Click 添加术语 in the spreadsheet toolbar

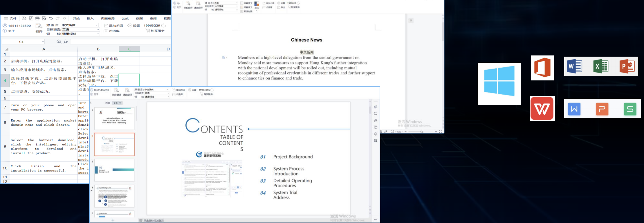tap(113, 26)
